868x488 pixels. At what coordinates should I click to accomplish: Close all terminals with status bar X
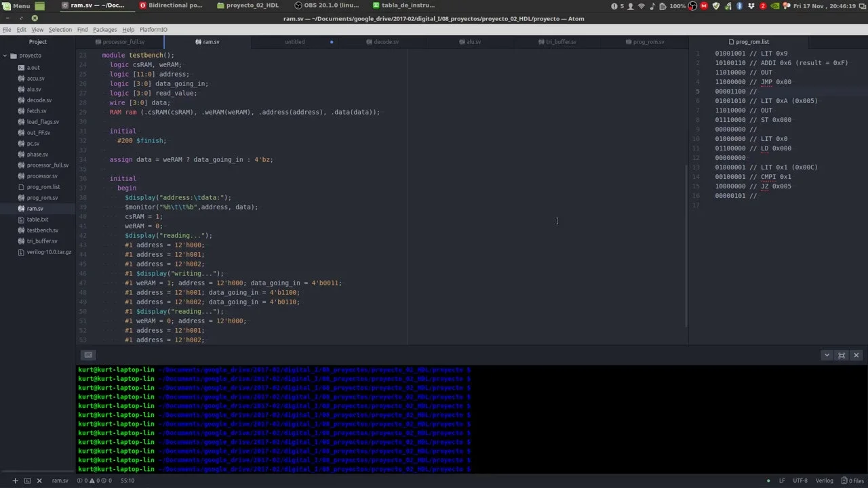tap(39, 481)
